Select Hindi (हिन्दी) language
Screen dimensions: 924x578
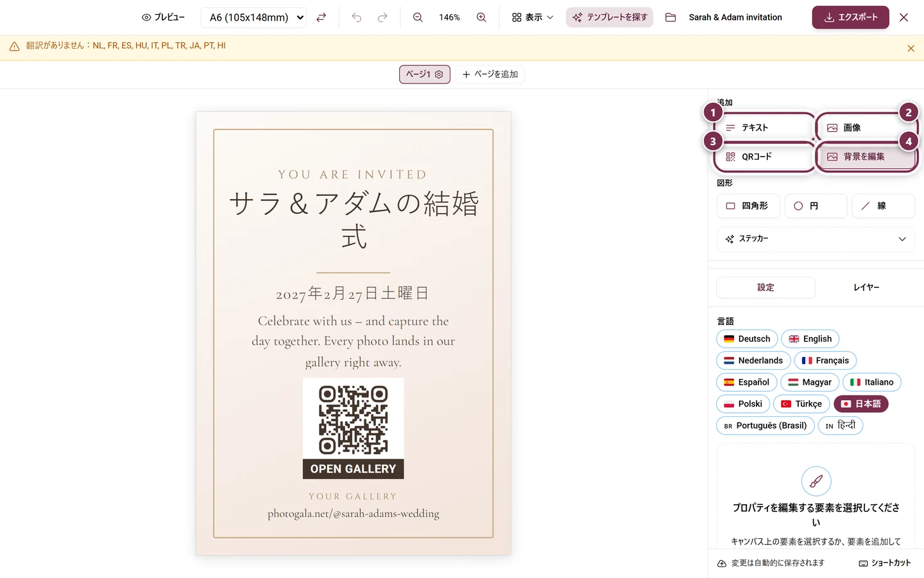tap(841, 426)
